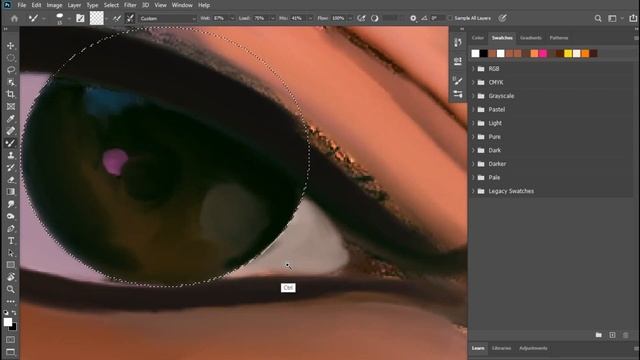Change the Screen Mode button
The height and width of the screenshot is (360, 640).
pyautogui.click(x=11, y=352)
